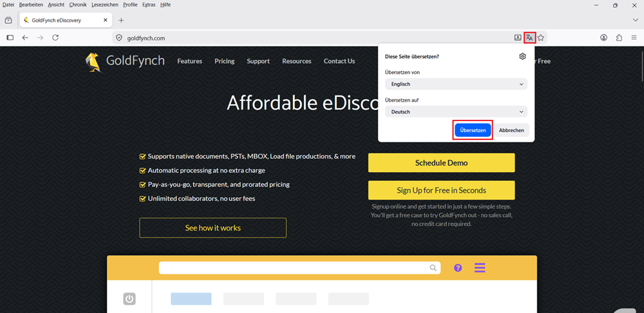The image size is (644, 313).
Task: Open the extensions puzzle icon
Action: tap(619, 38)
